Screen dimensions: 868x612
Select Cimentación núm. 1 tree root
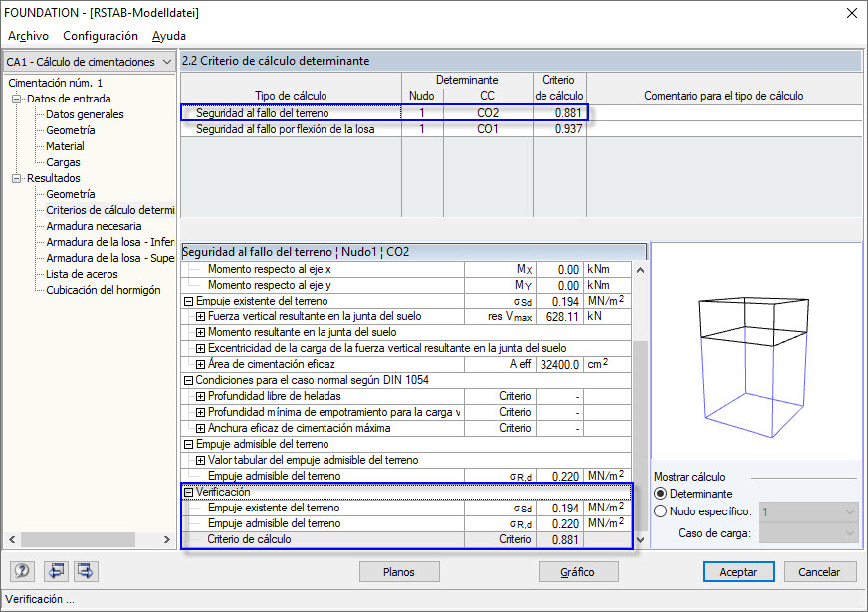(x=55, y=83)
